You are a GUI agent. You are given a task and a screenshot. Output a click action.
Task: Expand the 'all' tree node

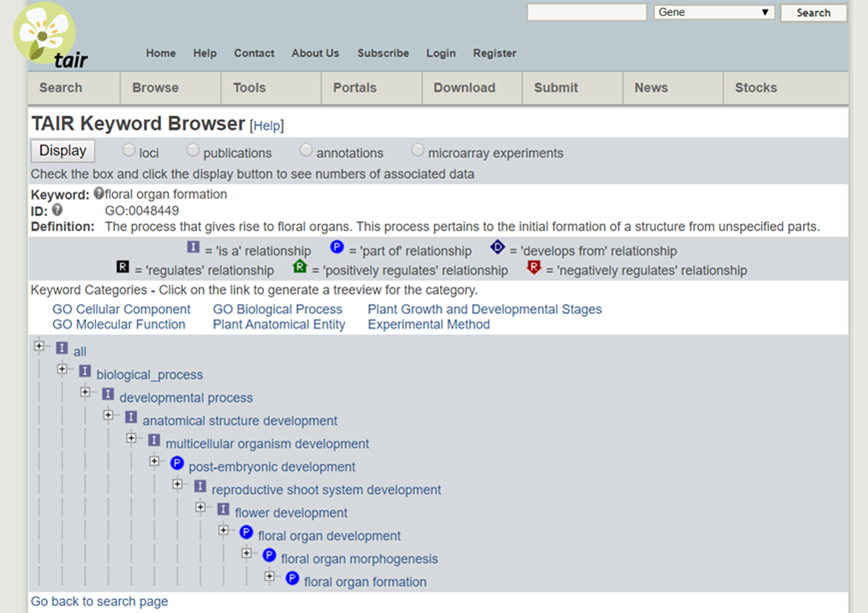point(39,346)
